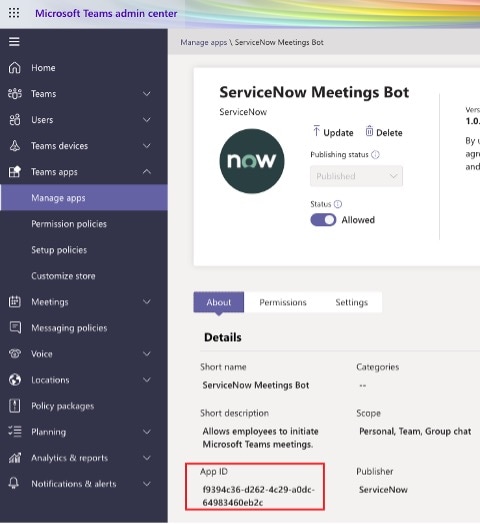Click the Notifications & alerts bell icon

pyautogui.click(x=14, y=483)
